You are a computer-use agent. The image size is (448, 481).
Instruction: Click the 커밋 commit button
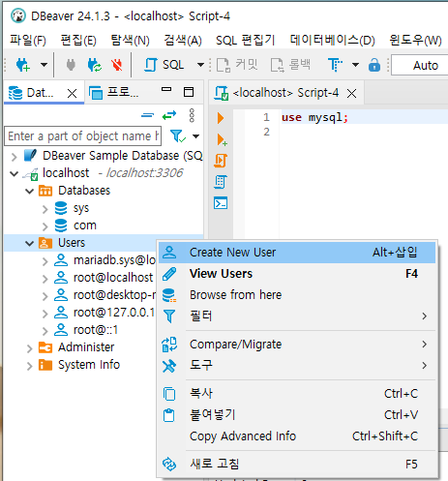point(237,65)
